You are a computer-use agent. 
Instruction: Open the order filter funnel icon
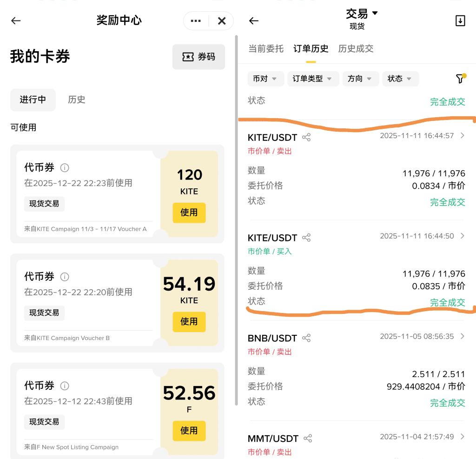tap(460, 79)
